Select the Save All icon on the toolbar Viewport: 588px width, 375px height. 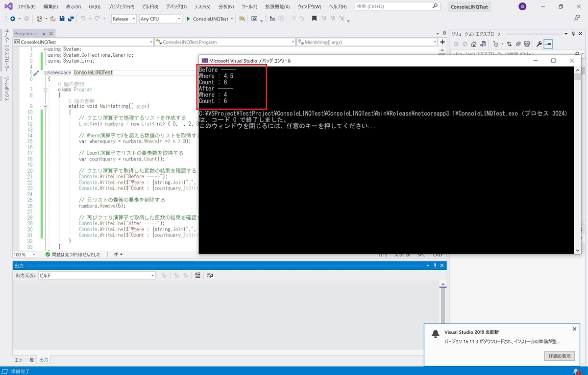(x=71, y=19)
